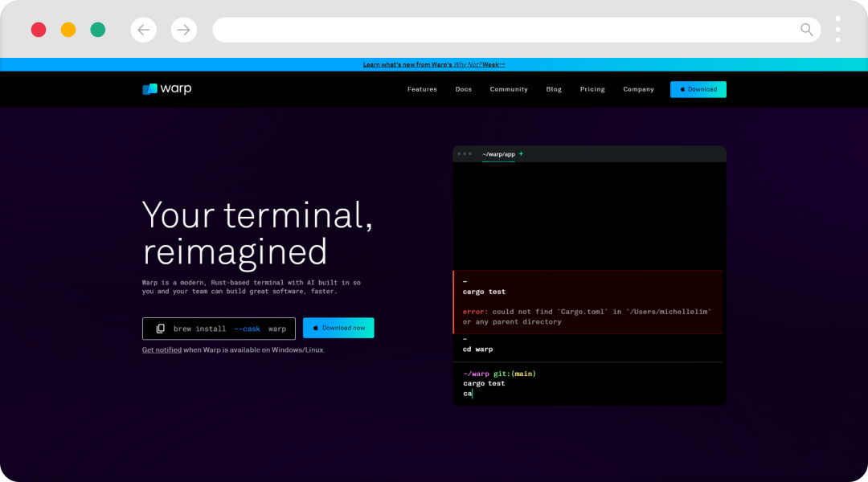Click the search magnifier icon in address bar

807,30
